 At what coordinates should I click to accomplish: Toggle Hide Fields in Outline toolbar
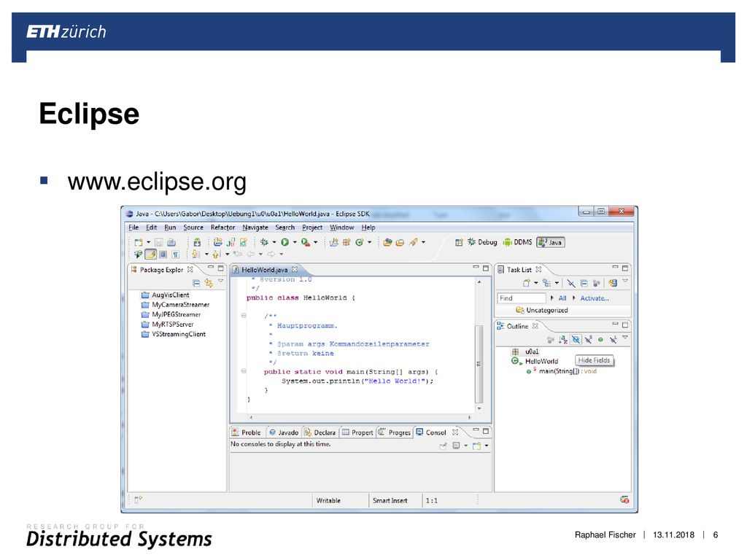[x=576, y=340]
